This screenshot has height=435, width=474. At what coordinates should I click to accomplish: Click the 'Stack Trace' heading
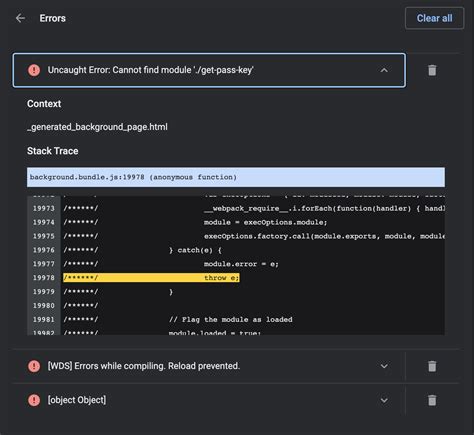pos(53,151)
